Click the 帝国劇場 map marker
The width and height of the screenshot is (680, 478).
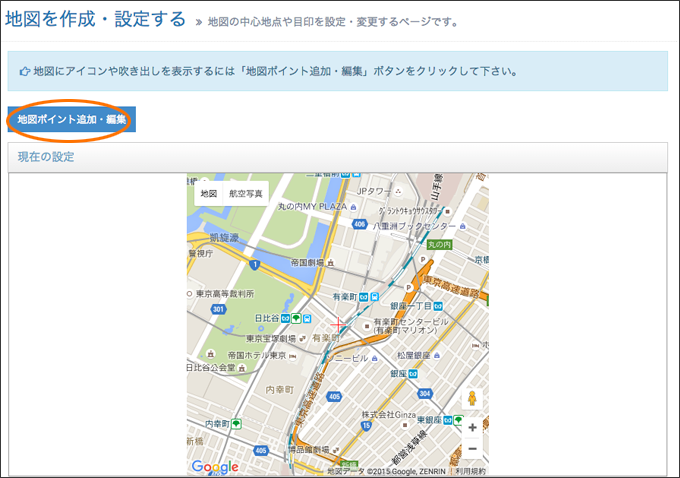(331, 263)
